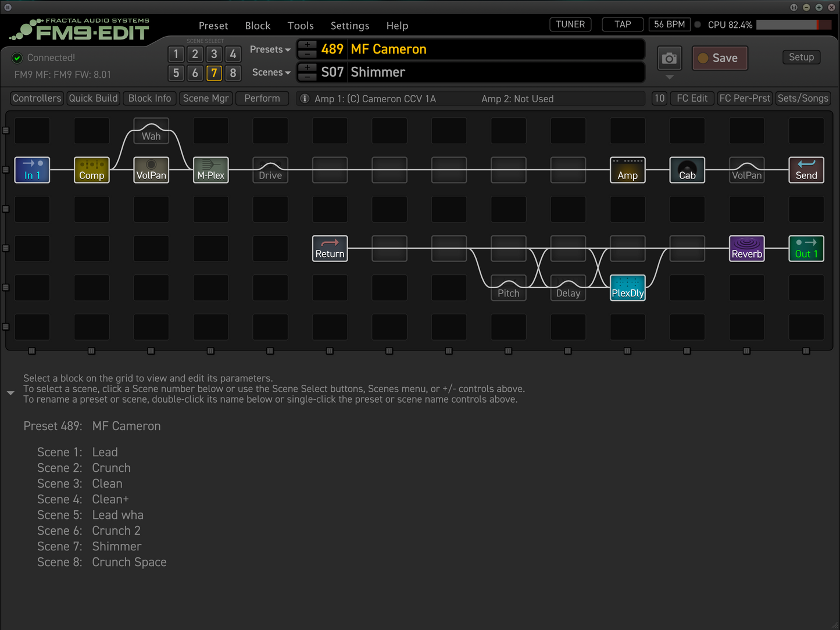
Task: Open FC Edit
Action: 692,98
